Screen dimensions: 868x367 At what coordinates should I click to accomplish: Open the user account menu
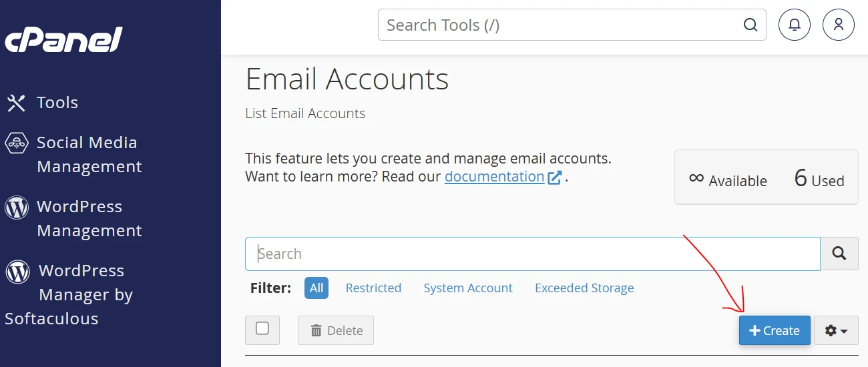[839, 25]
